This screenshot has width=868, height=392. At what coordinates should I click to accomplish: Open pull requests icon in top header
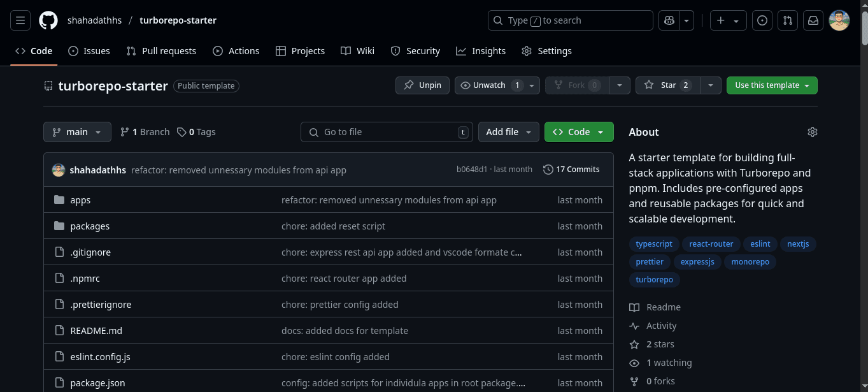788,20
